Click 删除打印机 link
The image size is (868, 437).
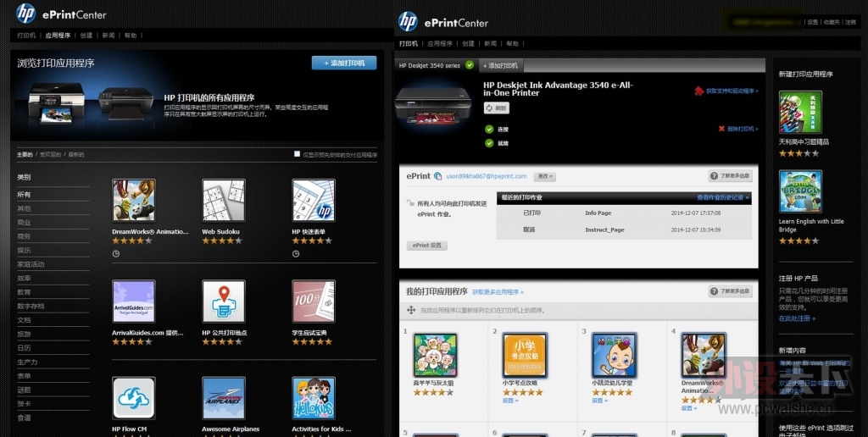pos(743,129)
